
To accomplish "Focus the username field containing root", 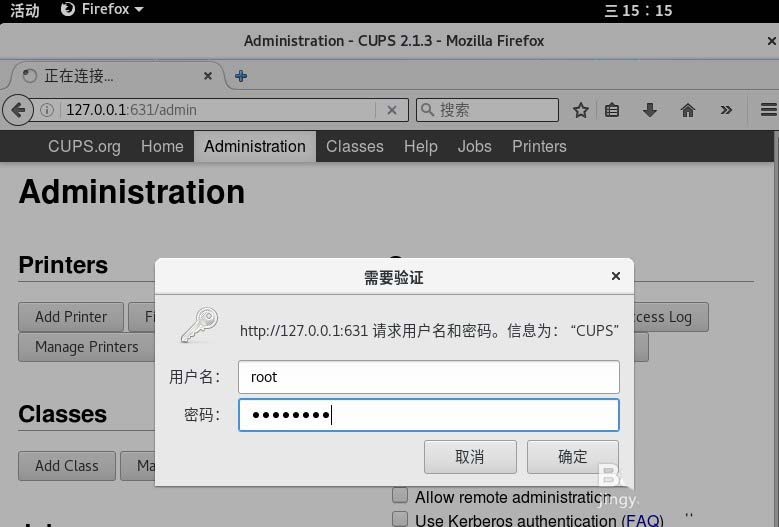I will click(x=429, y=377).
